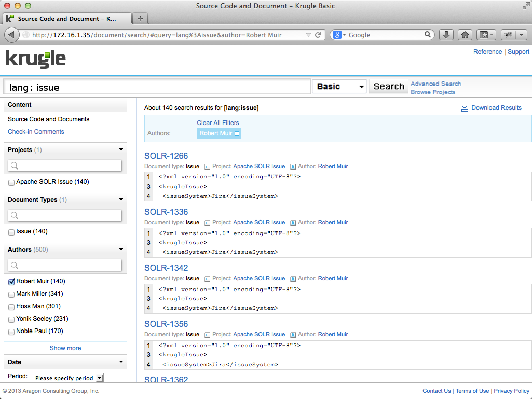Click the Document Types filter search box

point(64,215)
